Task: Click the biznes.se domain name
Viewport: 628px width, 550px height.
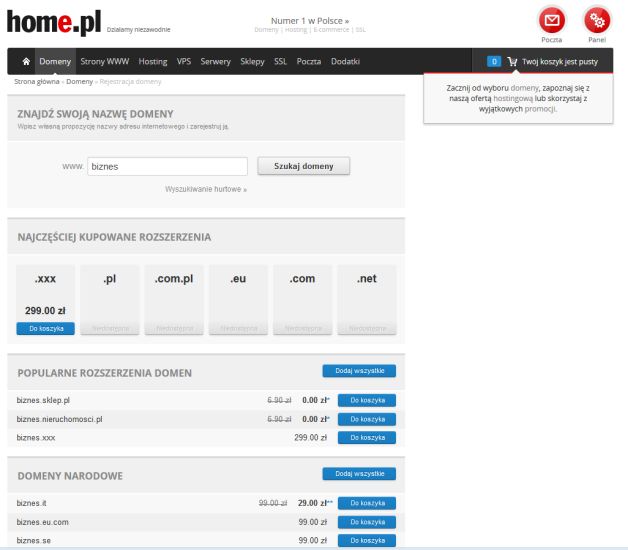Action: (34, 540)
